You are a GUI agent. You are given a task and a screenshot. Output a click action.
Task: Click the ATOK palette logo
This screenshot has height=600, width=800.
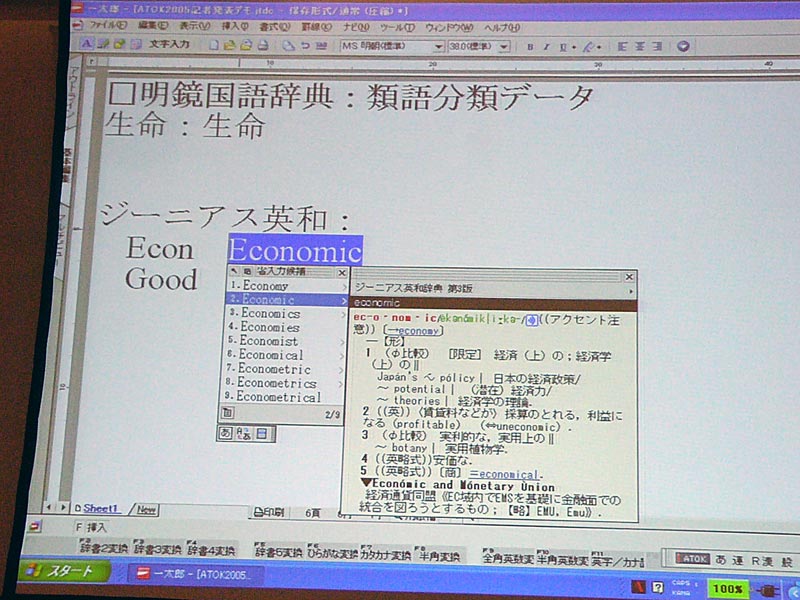[x=692, y=559]
